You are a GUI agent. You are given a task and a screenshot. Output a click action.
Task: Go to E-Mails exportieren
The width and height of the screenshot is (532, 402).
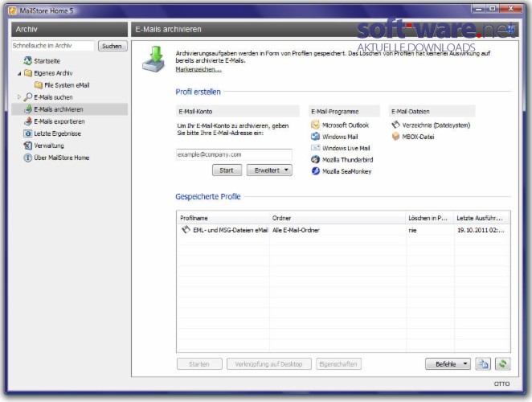[x=59, y=121]
